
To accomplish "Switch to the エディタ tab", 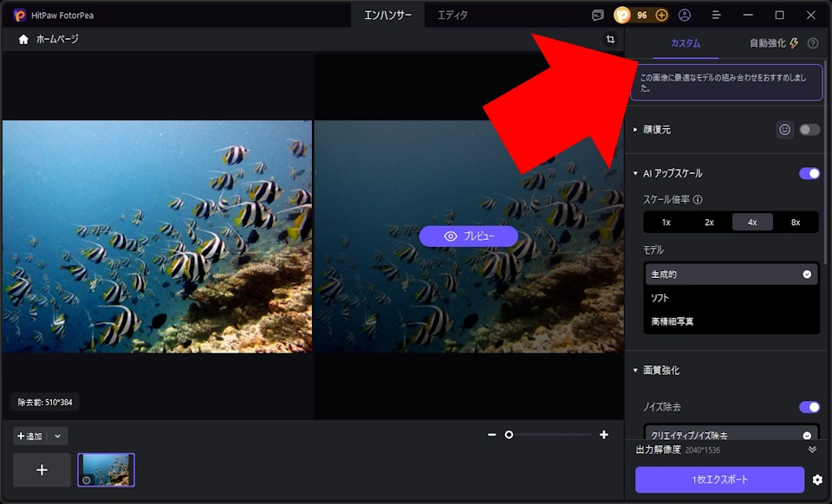I will coord(452,16).
